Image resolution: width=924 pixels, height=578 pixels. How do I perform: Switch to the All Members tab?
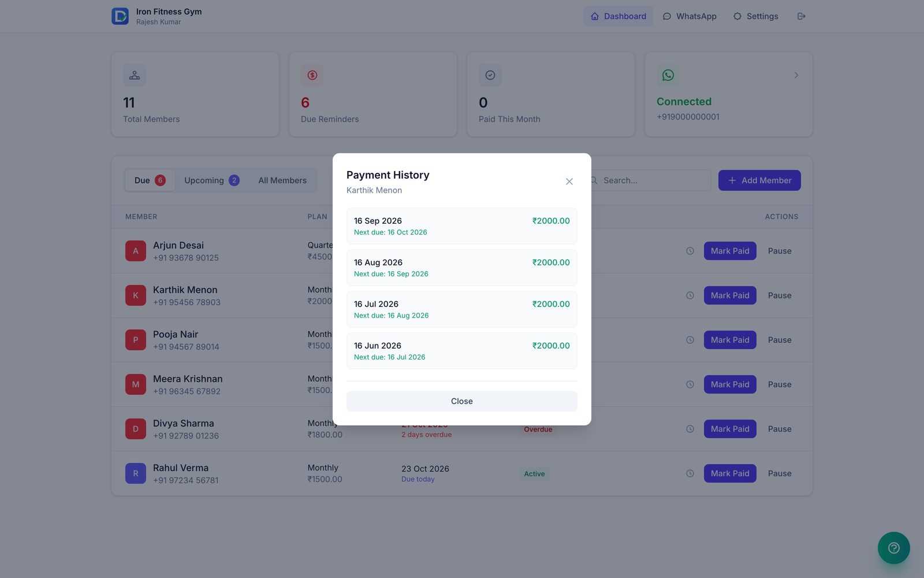pyautogui.click(x=282, y=180)
